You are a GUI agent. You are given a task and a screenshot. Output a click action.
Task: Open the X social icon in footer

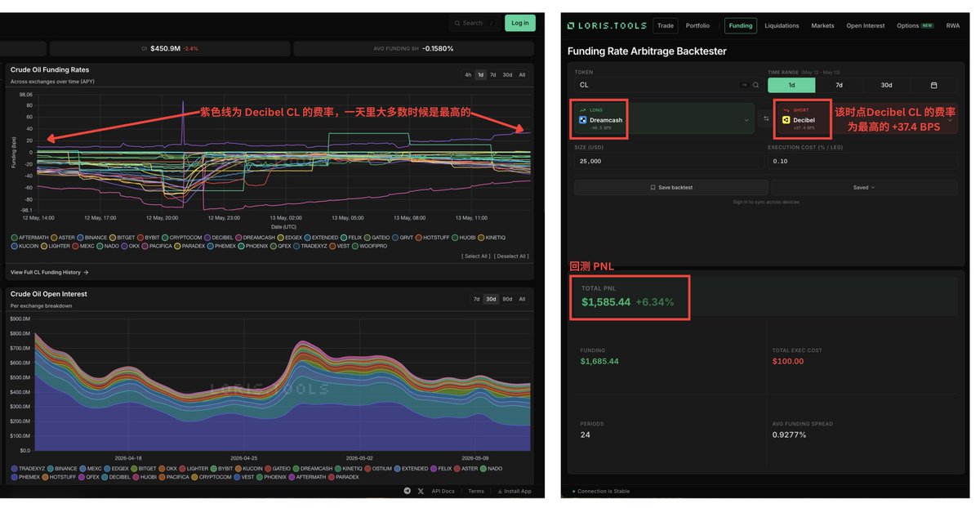coord(421,491)
